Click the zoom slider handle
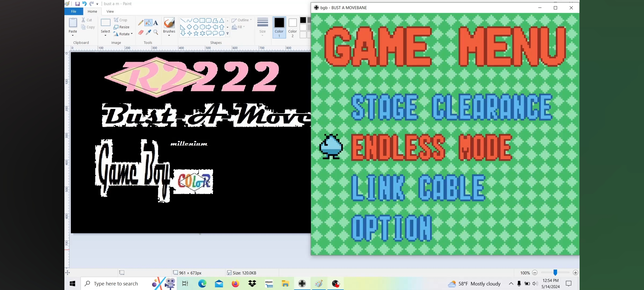644x290 pixels. point(555,273)
